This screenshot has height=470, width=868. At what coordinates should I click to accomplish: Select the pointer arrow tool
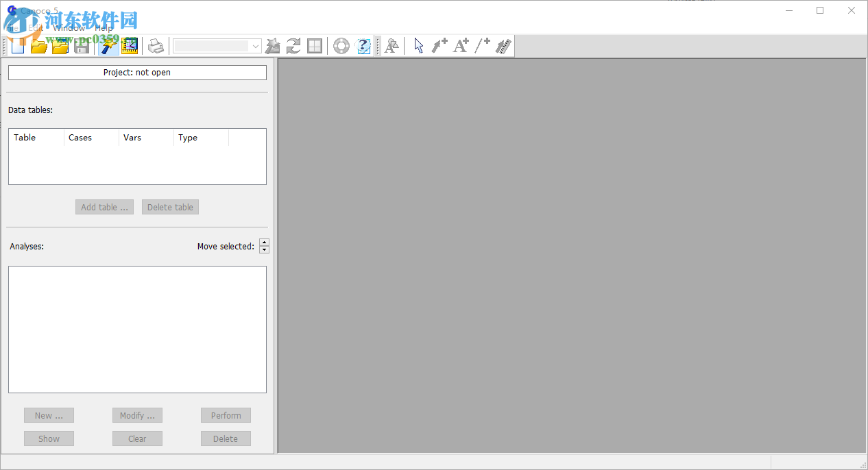pos(418,46)
